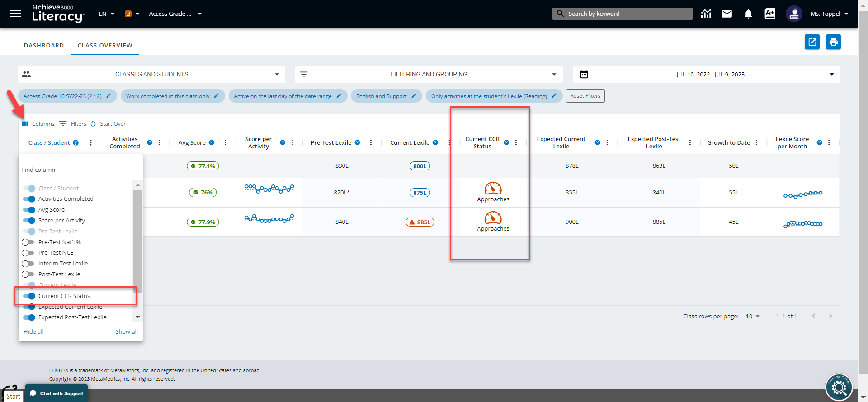Open the Resource Center round icon
The height and width of the screenshot is (402, 868).
839,387
